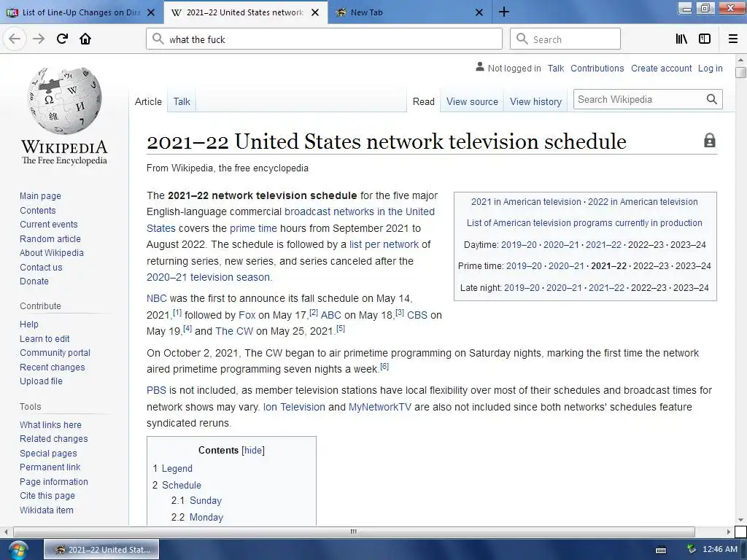Open the 2020–21 television season link

pyautogui.click(x=208, y=277)
